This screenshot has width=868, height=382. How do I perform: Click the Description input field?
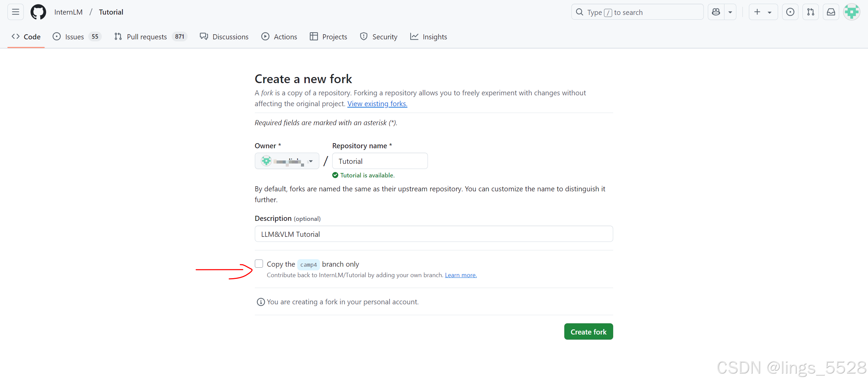pos(433,234)
